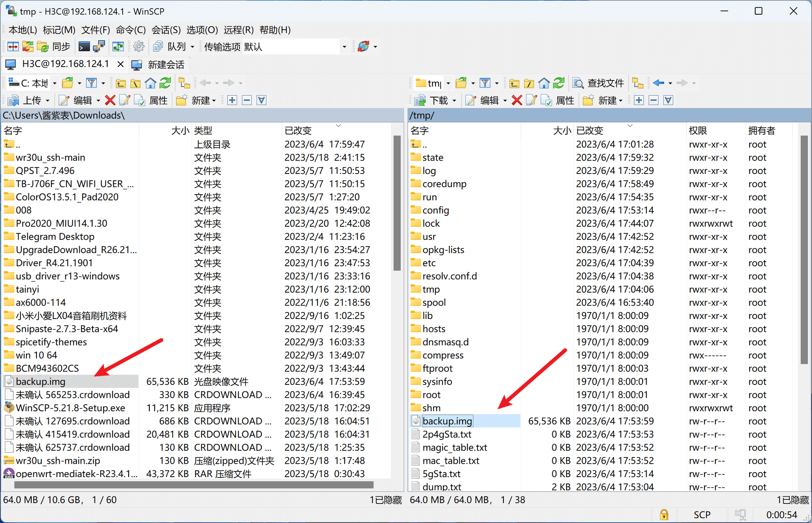Image resolution: width=812 pixels, height=523 pixels.
Task: Open the 选项(O) menu
Action: coord(202,30)
